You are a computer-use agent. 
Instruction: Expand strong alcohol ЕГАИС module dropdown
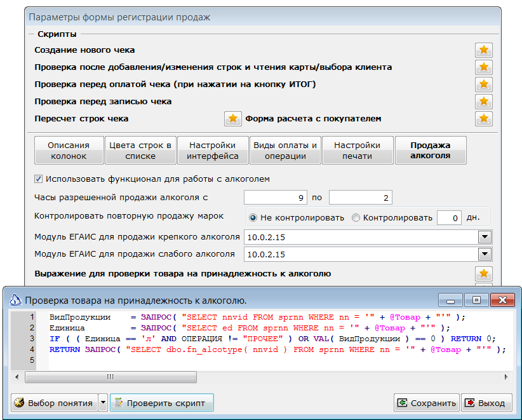(x=485, y=237)
